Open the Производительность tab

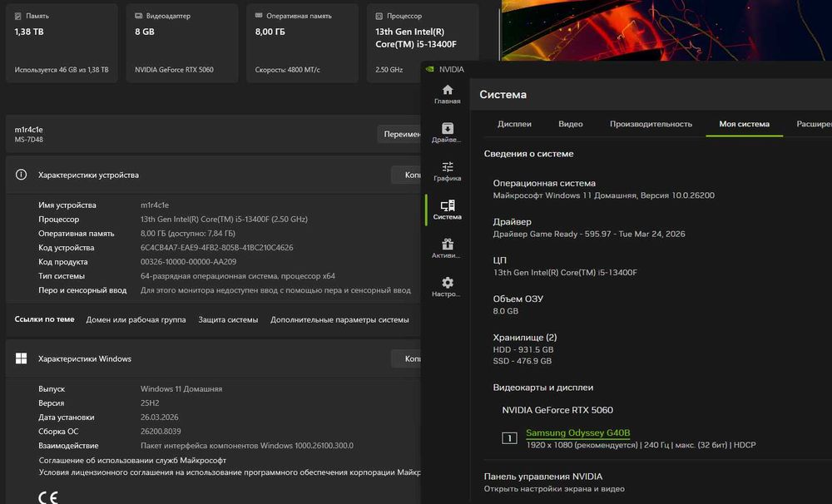coord(651,124)
